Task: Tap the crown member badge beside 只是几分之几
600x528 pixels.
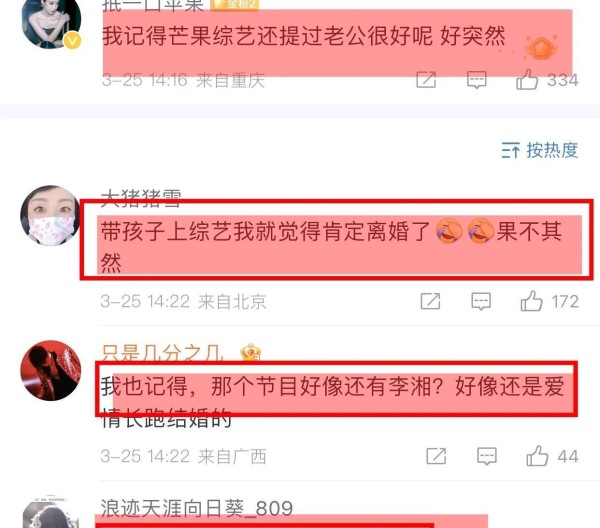Action: point(250,352)
